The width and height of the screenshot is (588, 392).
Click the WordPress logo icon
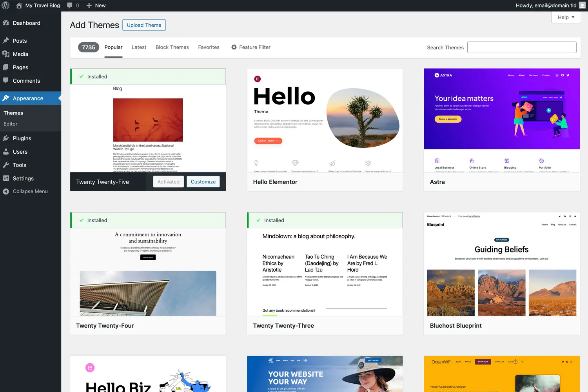pyautogui.click(x=6, y=5)
